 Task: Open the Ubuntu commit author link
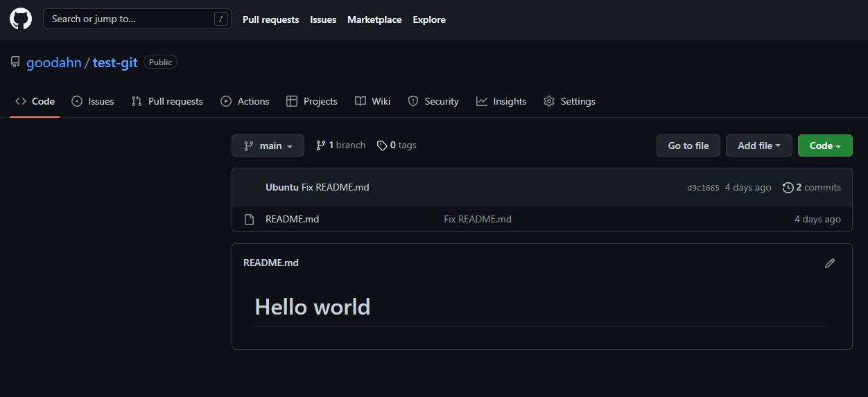coord(282,187)
